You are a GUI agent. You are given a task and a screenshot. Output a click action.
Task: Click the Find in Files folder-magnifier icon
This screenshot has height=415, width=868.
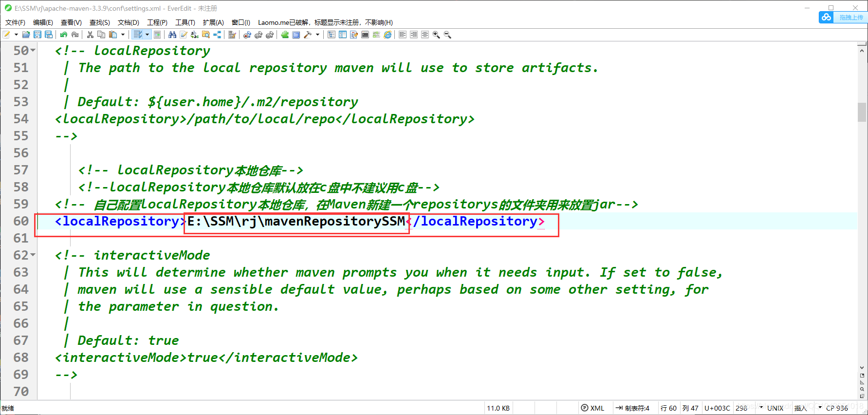pos(206,35)
